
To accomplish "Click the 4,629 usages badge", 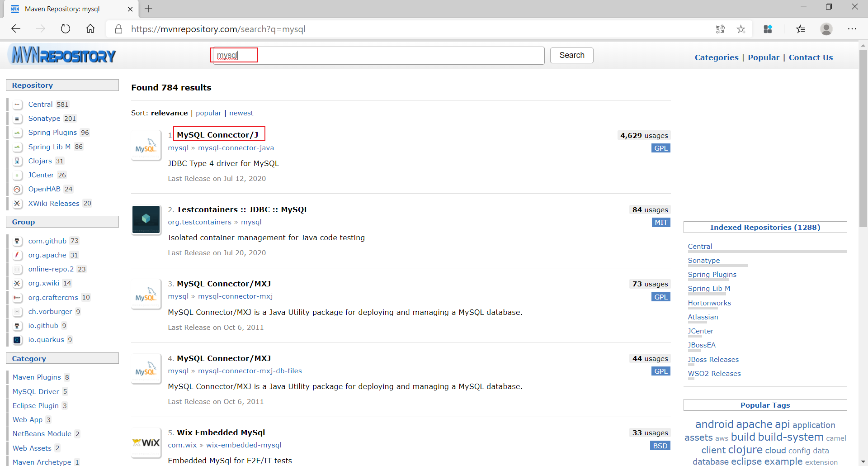I will point(644,136).
